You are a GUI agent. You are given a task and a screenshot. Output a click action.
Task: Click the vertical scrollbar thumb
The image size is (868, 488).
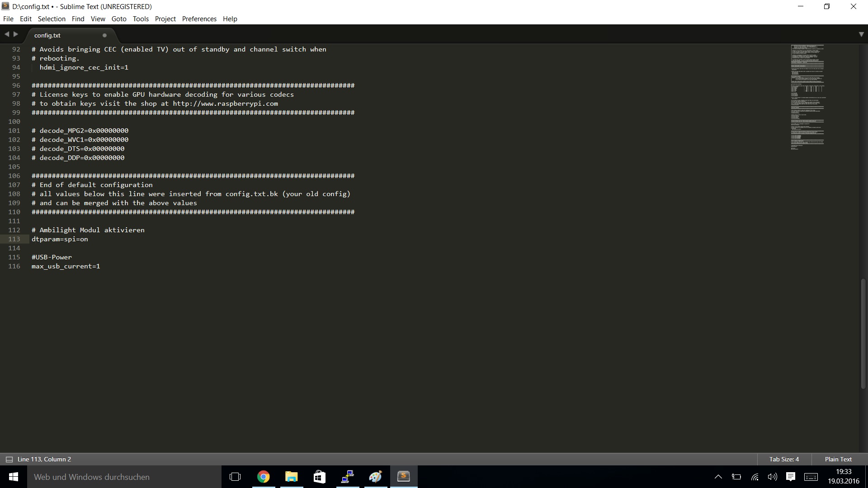[863, 334]
